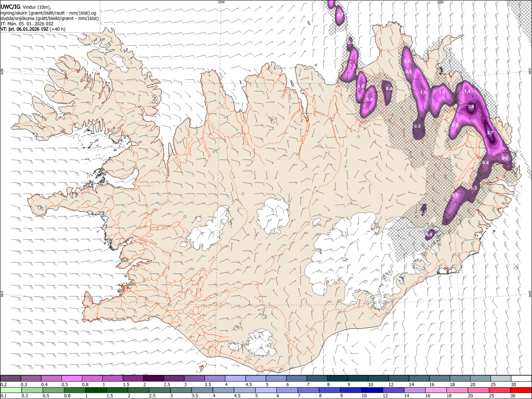Screen dimensions: 532x399
Task: Click the init time line 'IT: Mán. 05. 01. 2026 03Z'
Action: click(27, 24)
